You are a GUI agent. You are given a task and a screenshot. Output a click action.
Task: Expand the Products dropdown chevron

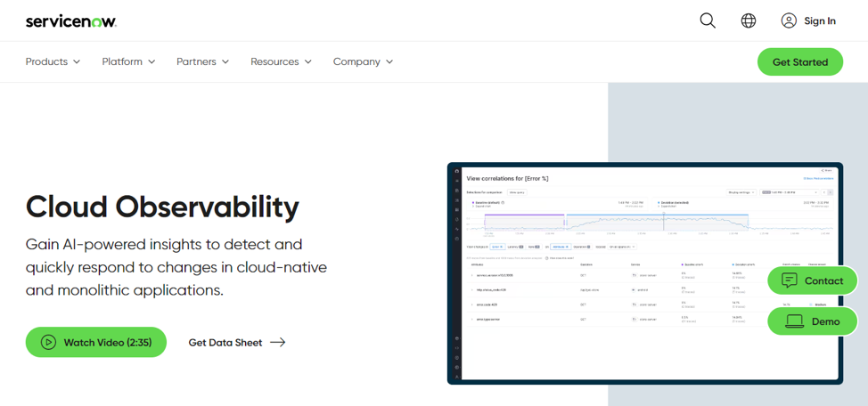click(x=77, y=62)
